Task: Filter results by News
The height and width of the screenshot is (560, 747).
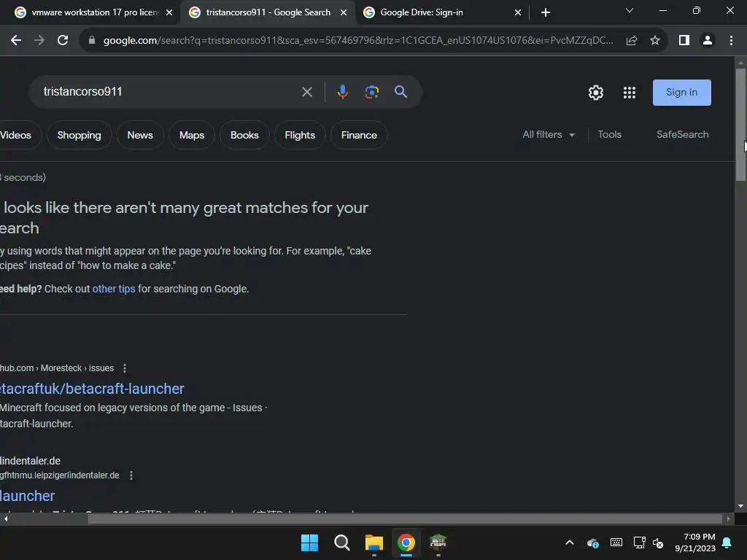Action: pos(140,135)
